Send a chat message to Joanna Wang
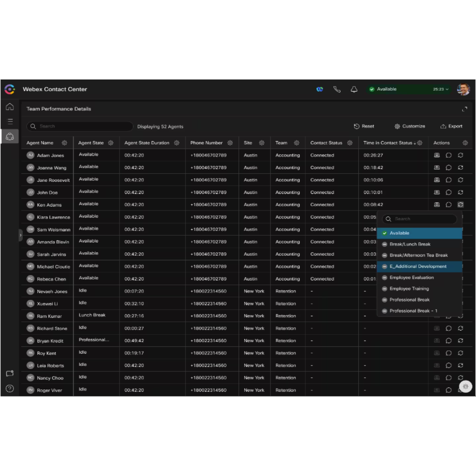Viewport: 476px width, 476px height. [449, 168]
